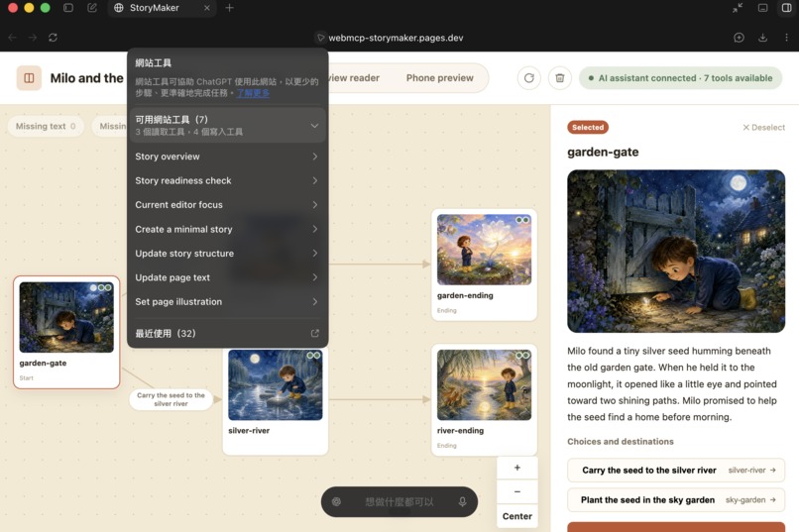Image resolution: width=799 pixels, height=532 pixels.
Task: Click the browser back arrow
Action: (x=12, y=38)
